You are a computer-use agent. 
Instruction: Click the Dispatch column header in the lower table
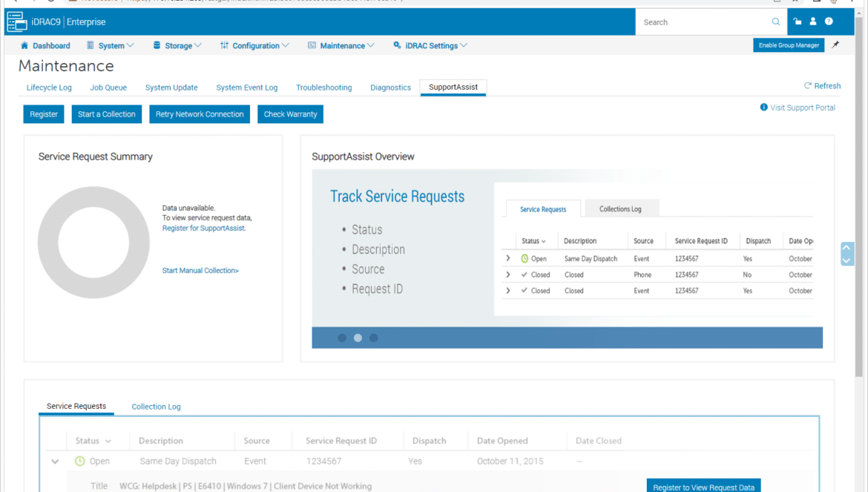tap(429, 441)
